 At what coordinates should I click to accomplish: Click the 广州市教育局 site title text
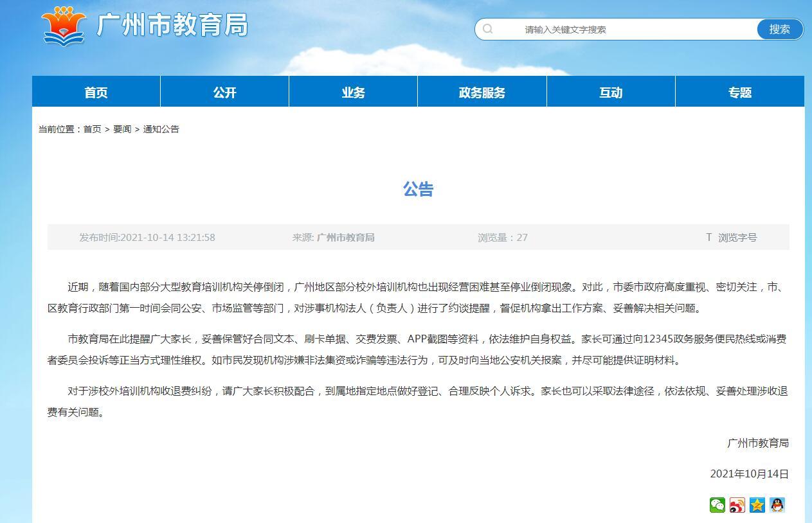(172, 25)
